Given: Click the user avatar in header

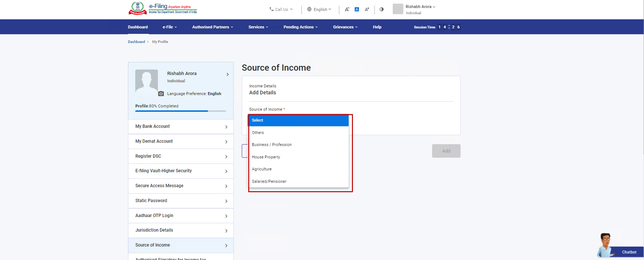Looking at the screenshot, I should pos(398,9).
